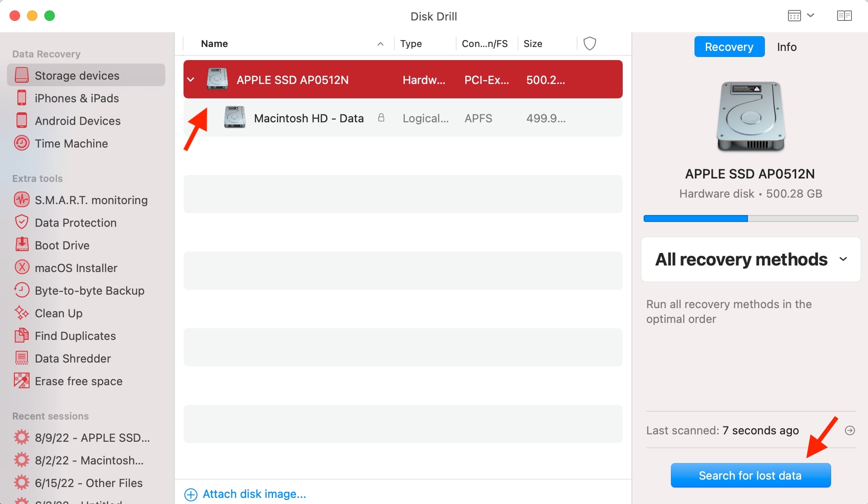Screen dimensions: 868x504
Task: Open Find Duplicates tool
Action: click(x=75, y=336)
